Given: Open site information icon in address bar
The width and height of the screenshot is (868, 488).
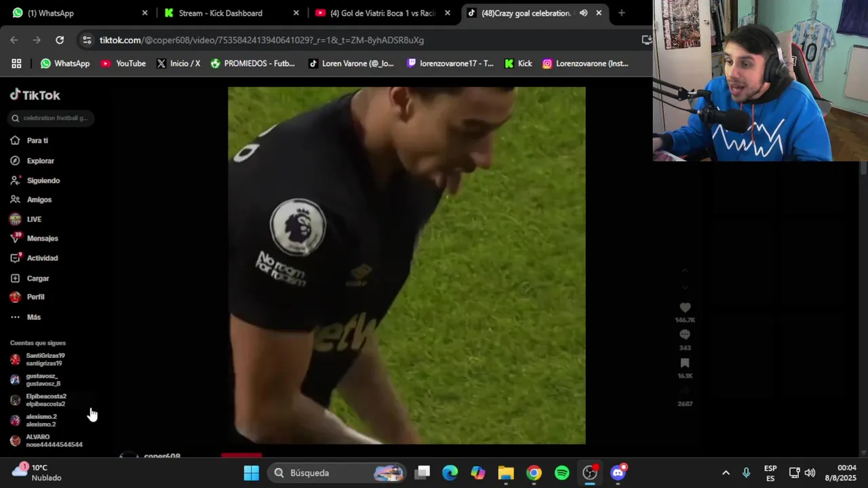Looking at the screenshot, I should tap(87, 40).
